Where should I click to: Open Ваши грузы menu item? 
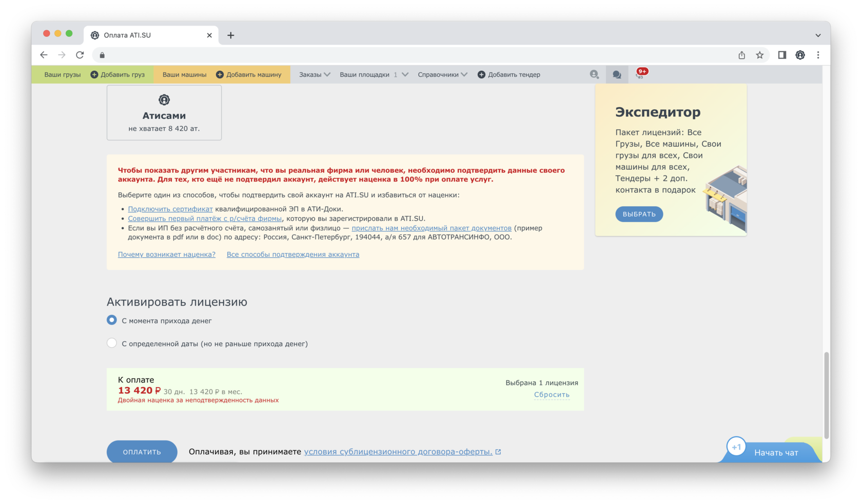63,74
